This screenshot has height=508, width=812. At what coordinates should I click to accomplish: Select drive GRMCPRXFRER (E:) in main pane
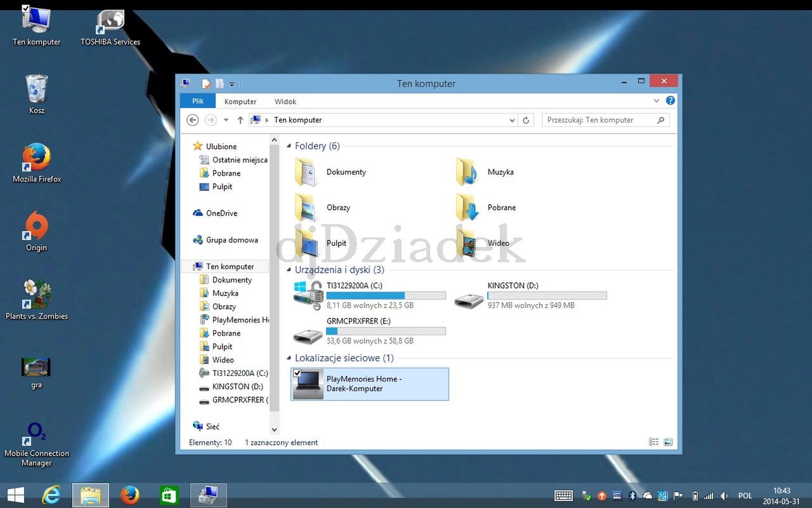tap(370, 331)
